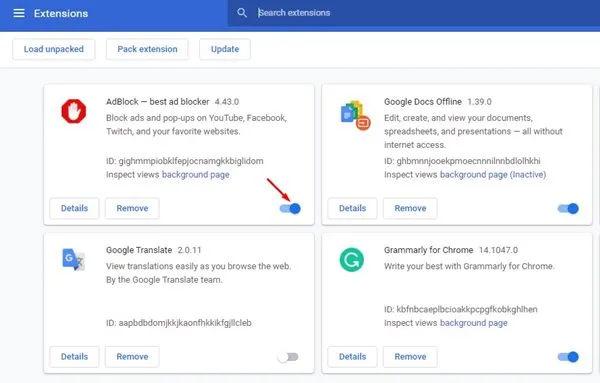
Task: Click Load unpacked button
Action: [x=54, y=49]
